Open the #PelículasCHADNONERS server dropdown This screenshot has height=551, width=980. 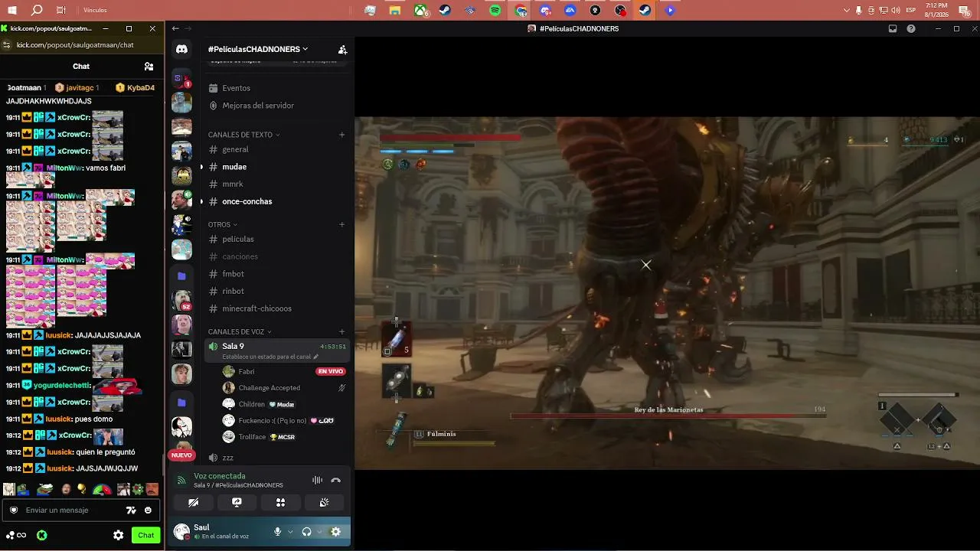click(x=258, y=49)
